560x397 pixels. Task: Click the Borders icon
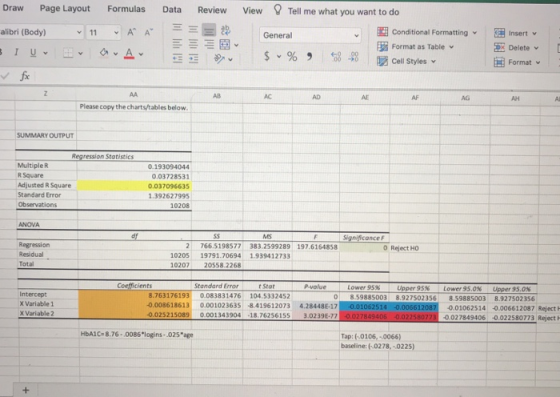tap(68, 53)
